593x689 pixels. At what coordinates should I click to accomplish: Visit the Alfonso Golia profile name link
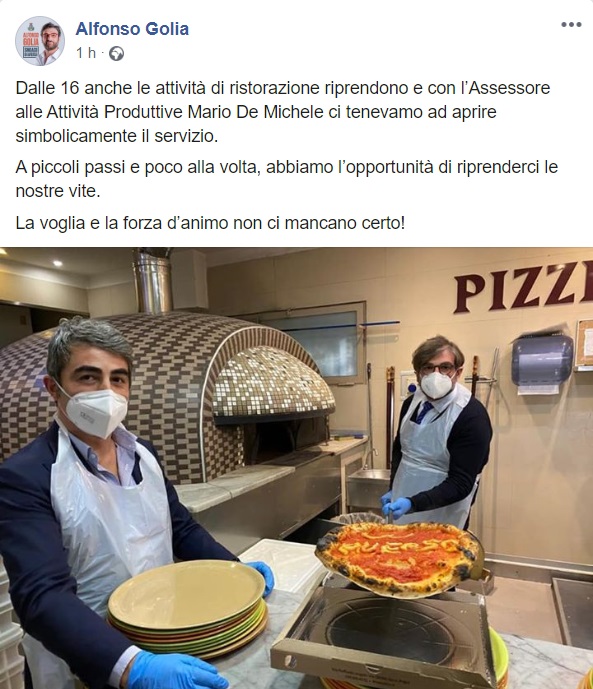click(x=132, y=29)
